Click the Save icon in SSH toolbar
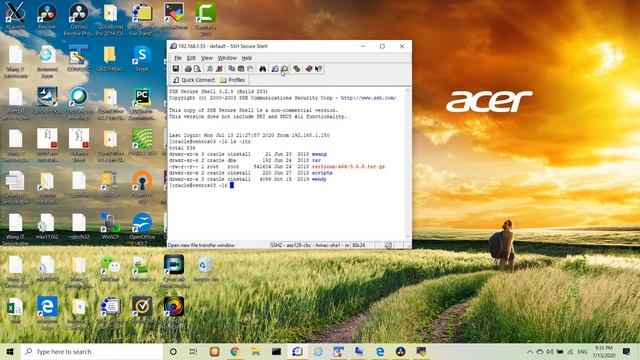640x360 pixels. pos(176,69)
